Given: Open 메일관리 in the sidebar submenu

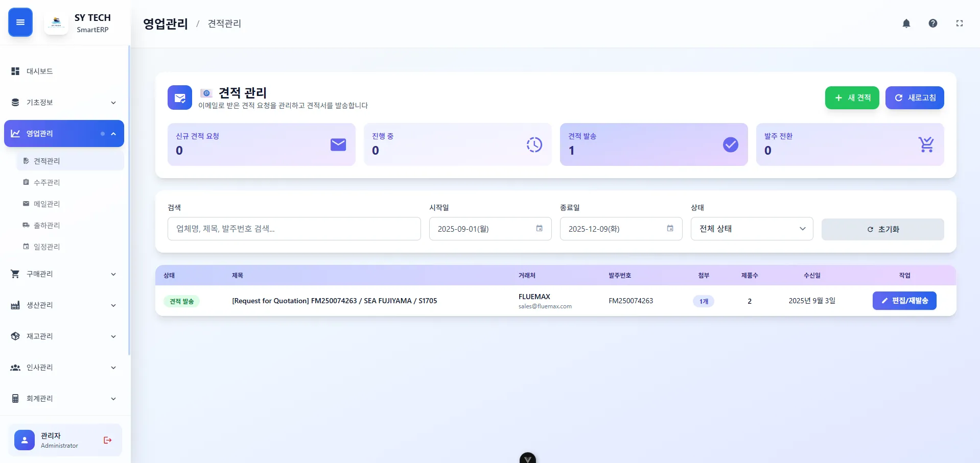Looking at the screenshot, I should [x=71, y=204].
